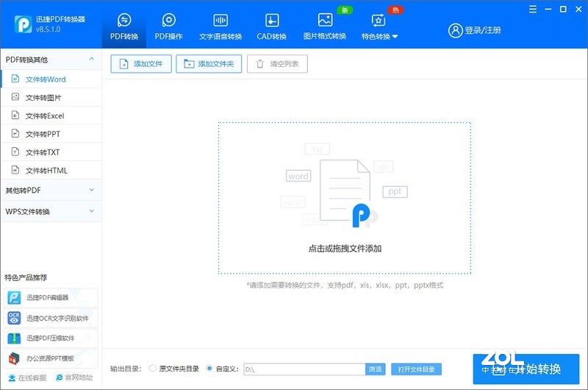Click the 打开文件目录 button
The height and width of the screenshot is (390, 588).
(x=416, y=369)
